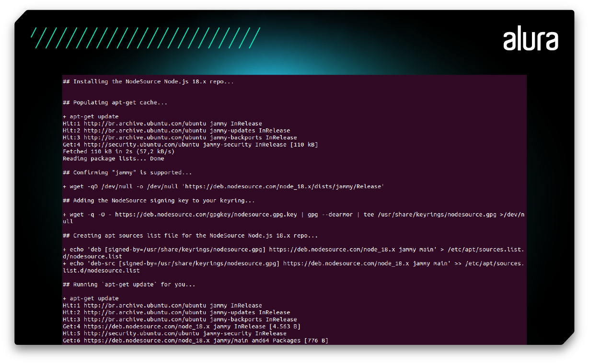This screenshot has height=364, width=589.
Task: Click the "Get:4" jammy-security InRelease [110 kB] line
Action: 190,145
